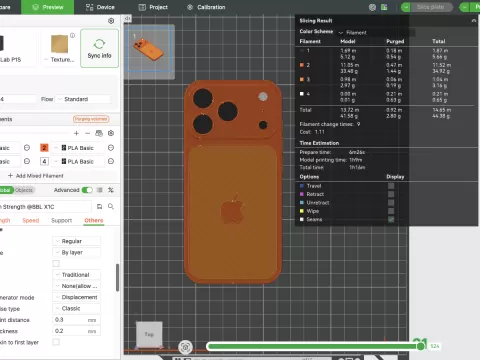Click filament 2 orange color swatch
This screenshot has width=480, height=360.
[x=44, y=148]
